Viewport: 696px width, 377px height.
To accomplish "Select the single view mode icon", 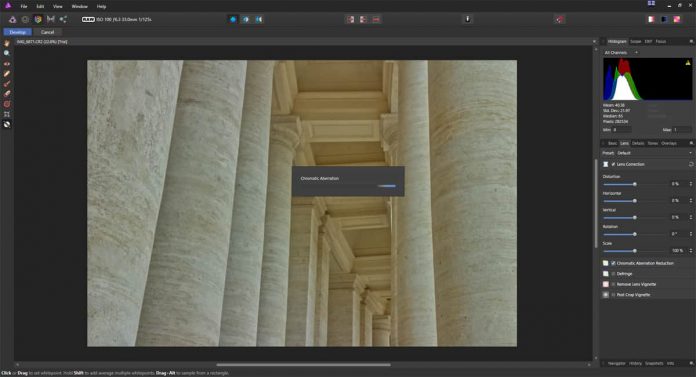I will 233,19.
